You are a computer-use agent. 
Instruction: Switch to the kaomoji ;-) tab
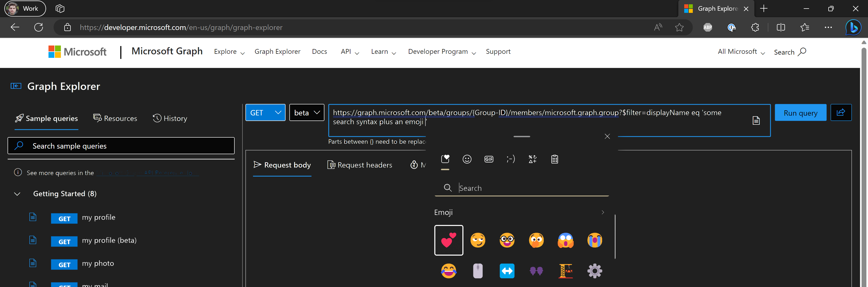coord(511,159)
